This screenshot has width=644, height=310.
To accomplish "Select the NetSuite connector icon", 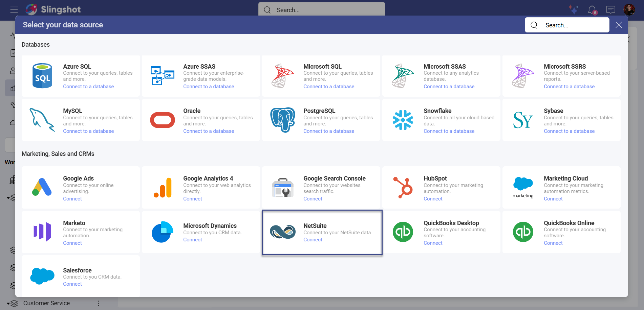I will [283, 232].
